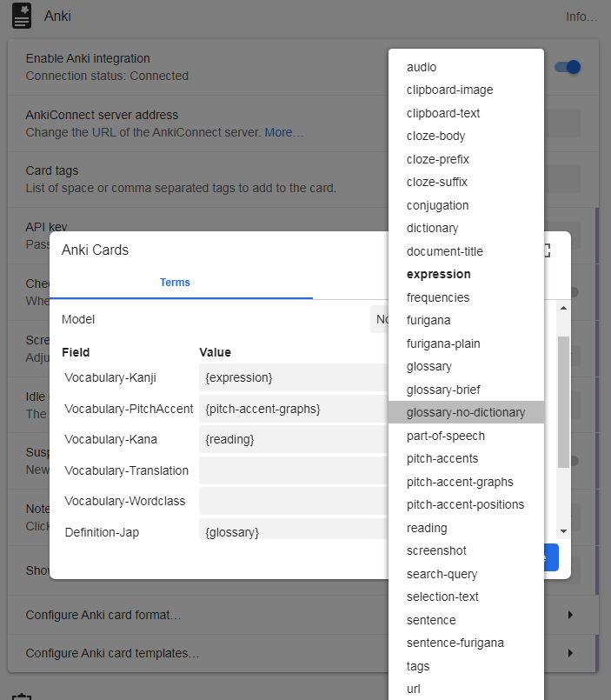Select glossary from the marker menu
611x700 pixels.
(466, 366)
